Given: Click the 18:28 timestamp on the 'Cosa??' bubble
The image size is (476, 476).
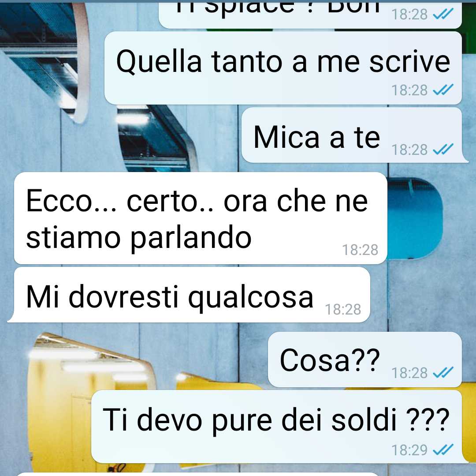Looking at the screenshot, I should click(x=409, y=373).
